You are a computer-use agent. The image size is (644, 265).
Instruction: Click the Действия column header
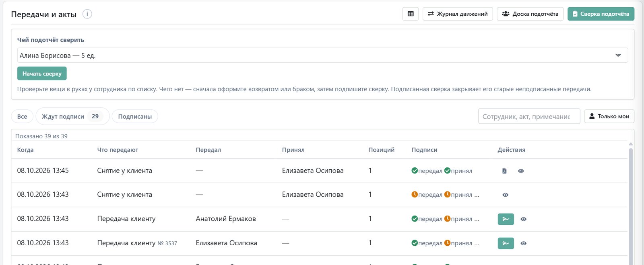pyautogui.click(x=511, y=150)
